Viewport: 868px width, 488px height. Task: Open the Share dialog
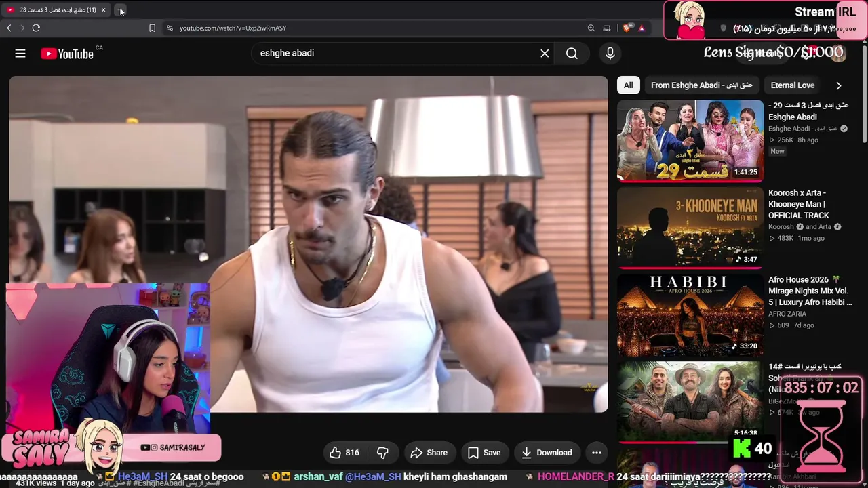click(429, 453)
